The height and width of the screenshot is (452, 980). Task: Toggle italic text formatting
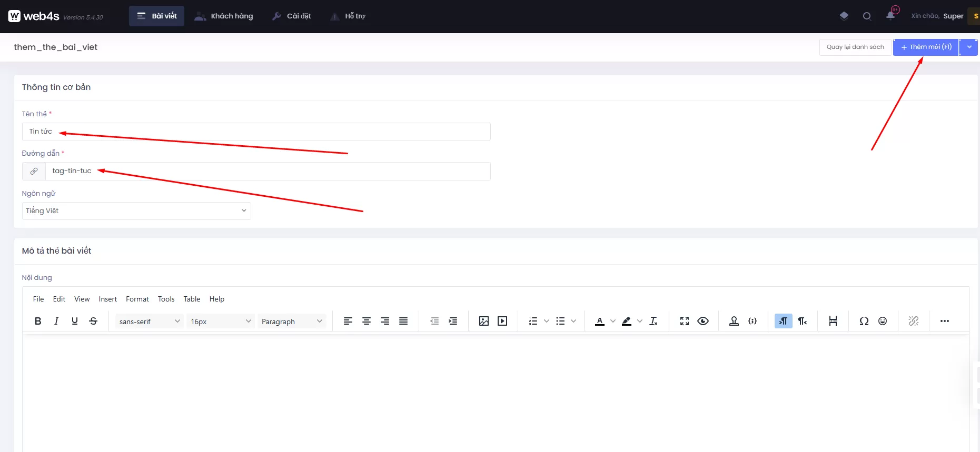(x=56, y=321)
